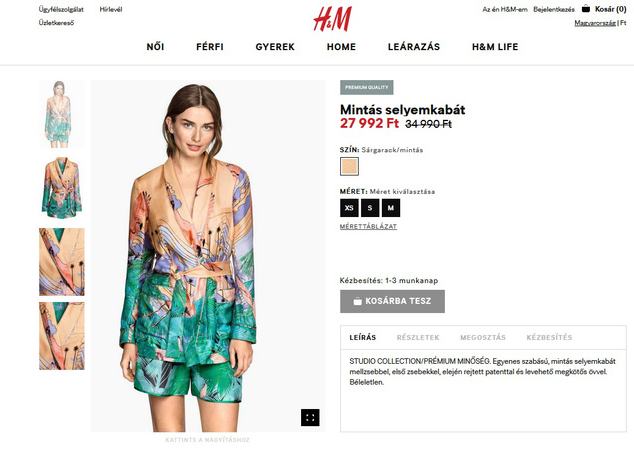Select size XS

349,208
